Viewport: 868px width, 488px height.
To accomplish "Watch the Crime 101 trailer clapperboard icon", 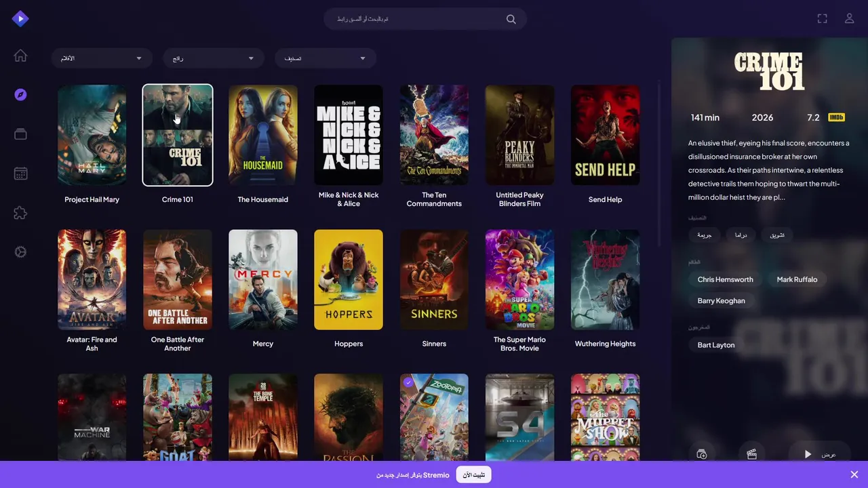I will click(752, 454).
